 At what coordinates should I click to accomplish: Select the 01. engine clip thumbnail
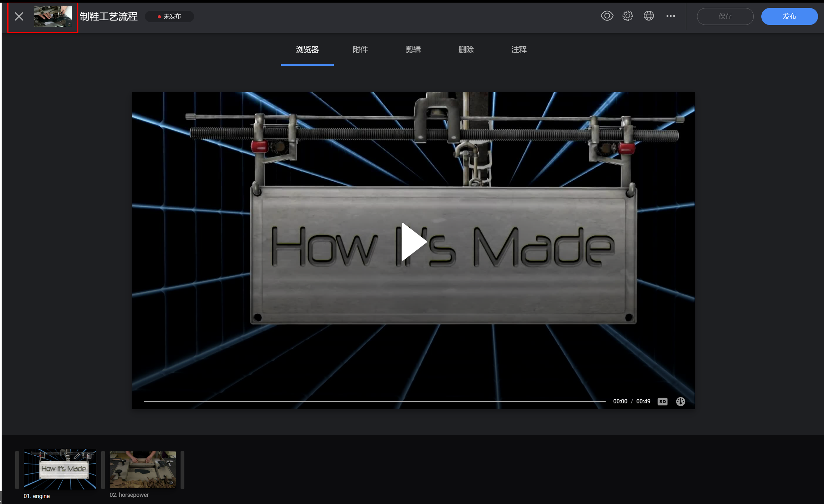click(60, 469)
